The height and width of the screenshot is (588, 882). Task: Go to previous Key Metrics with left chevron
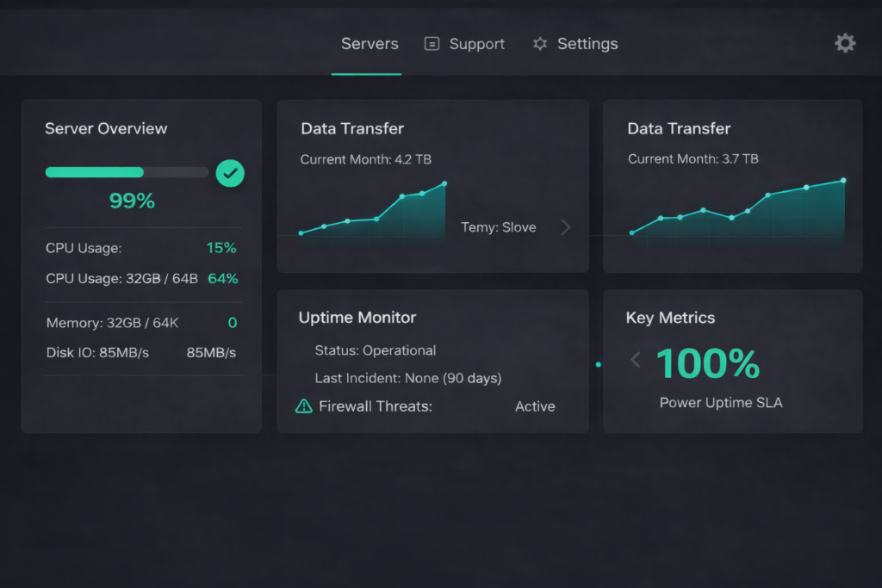click(636, 360)
